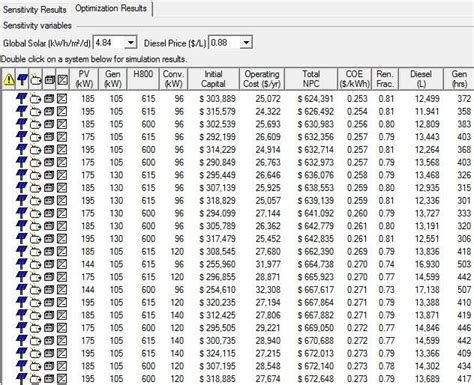Select total NPC value $ 672,648
This screenshot has height=385, width=474.
pos(316,379)
